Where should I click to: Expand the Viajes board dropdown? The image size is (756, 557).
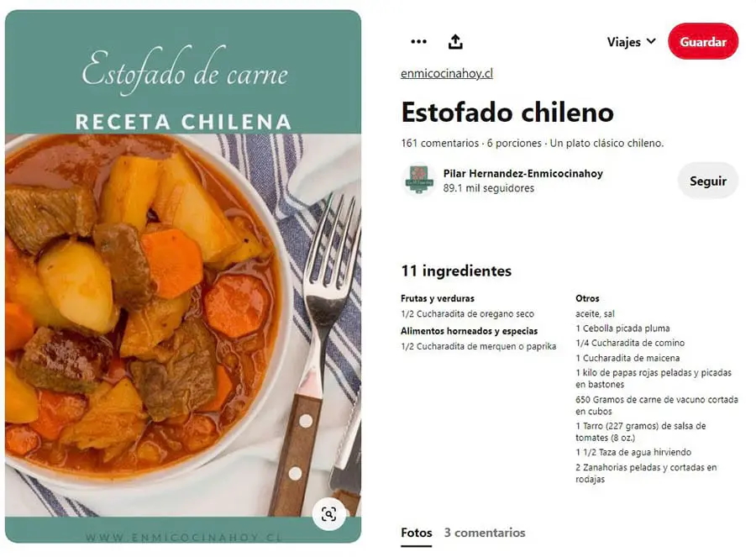point(631,42)
